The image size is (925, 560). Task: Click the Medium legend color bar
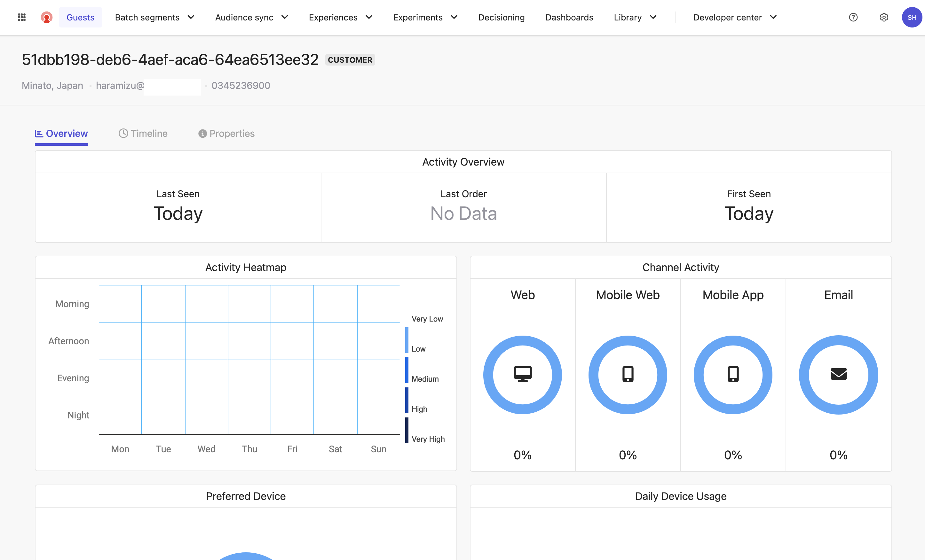[x=407, y=370]
